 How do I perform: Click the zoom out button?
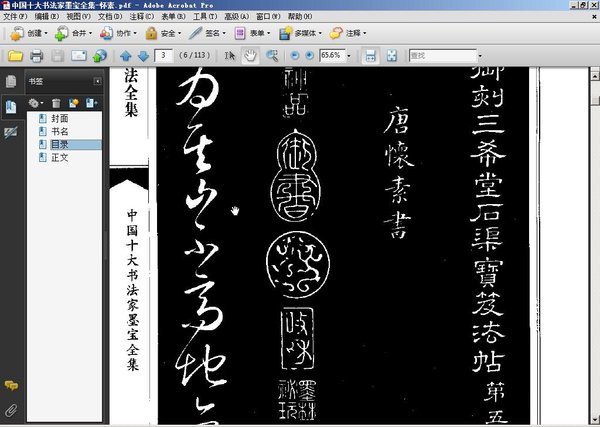coord(295,56)
